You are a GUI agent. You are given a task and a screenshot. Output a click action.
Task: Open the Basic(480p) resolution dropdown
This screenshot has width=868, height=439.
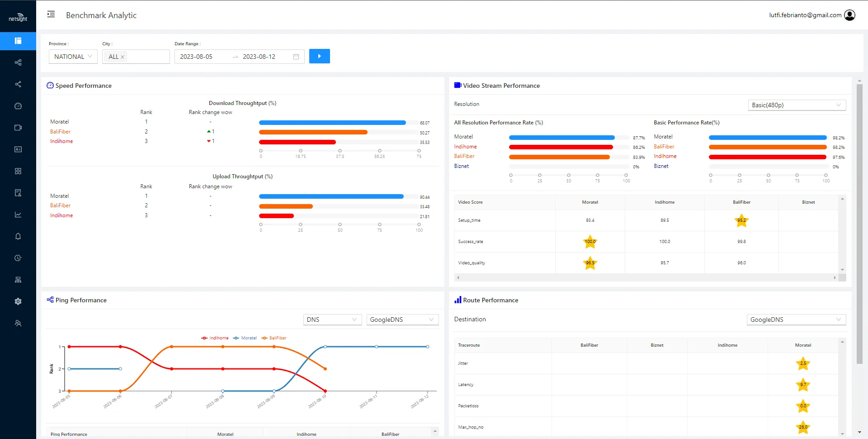click(x=797, y=105)
